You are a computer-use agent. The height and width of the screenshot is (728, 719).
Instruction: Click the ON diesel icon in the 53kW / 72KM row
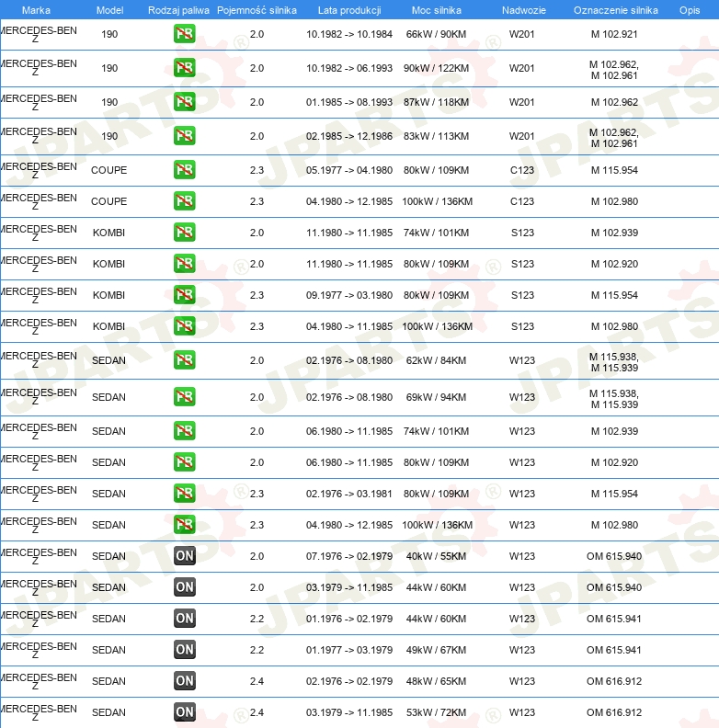tap(185, 711)
